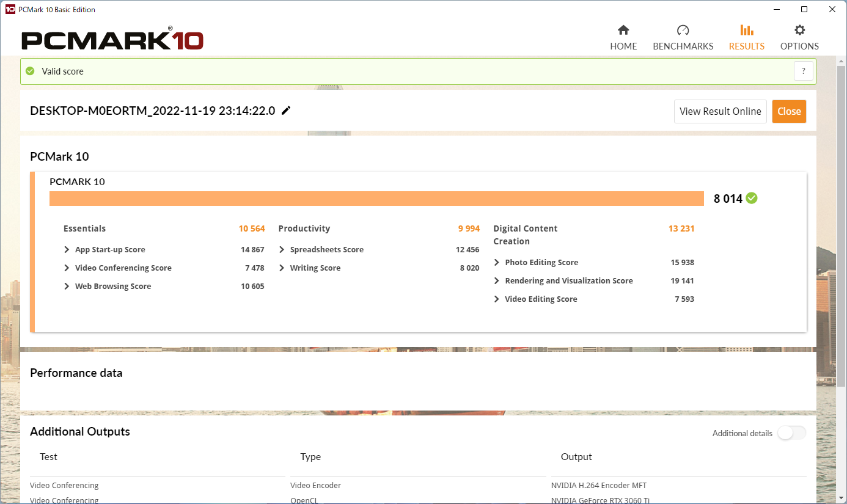847x504 pixels.
Task: Expand Video Conferencing Score details
Action: (x=164, y=268)
